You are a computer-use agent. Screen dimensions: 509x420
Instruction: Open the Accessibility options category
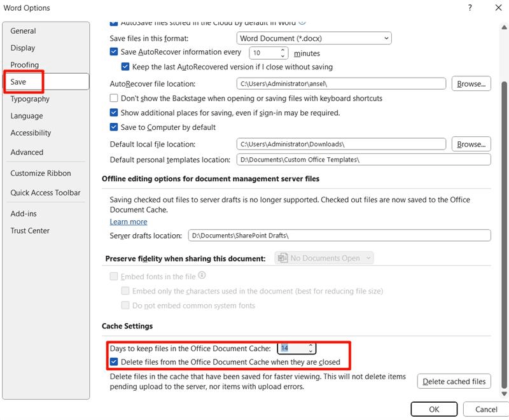pyautogui.click(x=31, y=132)
